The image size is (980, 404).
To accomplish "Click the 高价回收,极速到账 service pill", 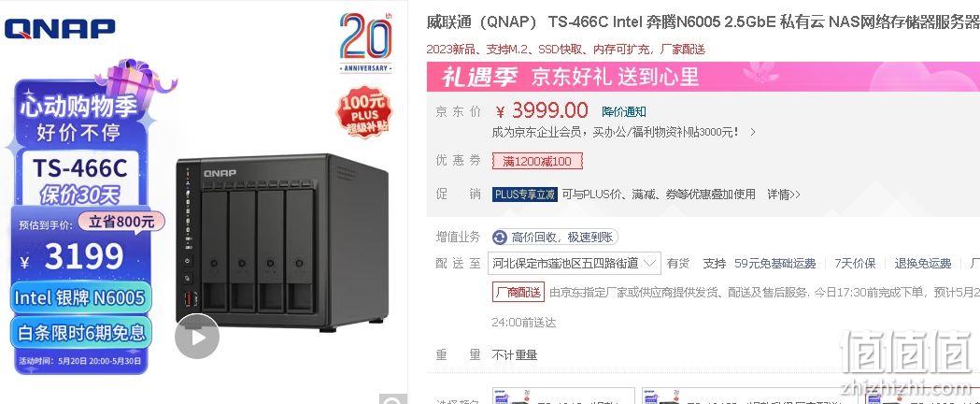I will tap(555, 237).
